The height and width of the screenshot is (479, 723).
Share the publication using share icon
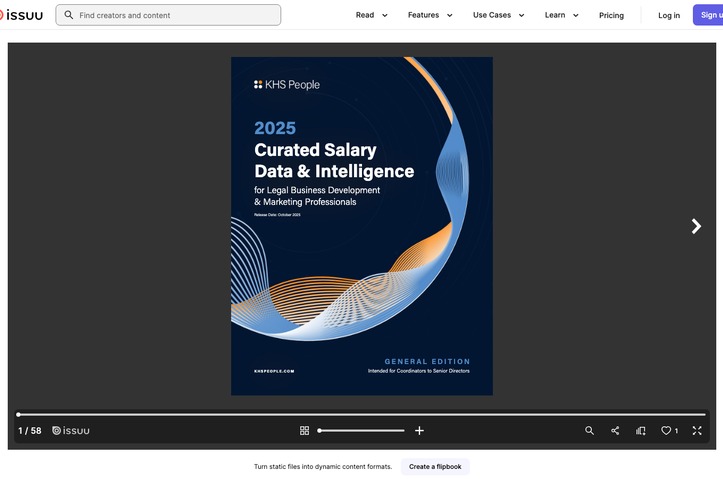click(615, 431)
